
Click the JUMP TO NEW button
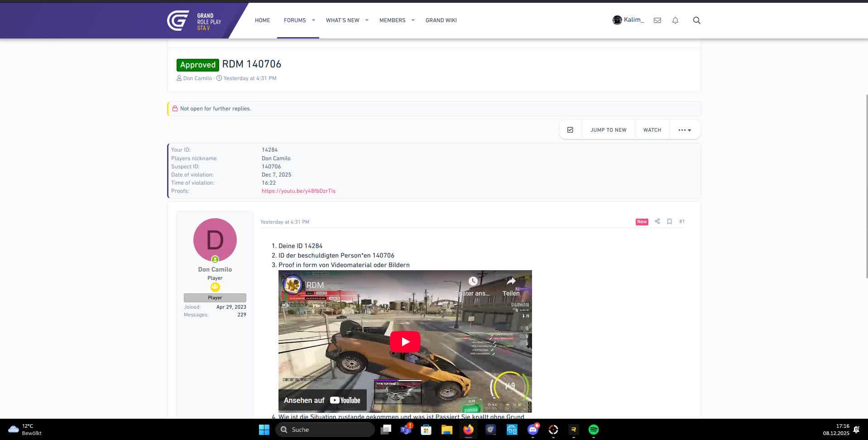[608, 129]
